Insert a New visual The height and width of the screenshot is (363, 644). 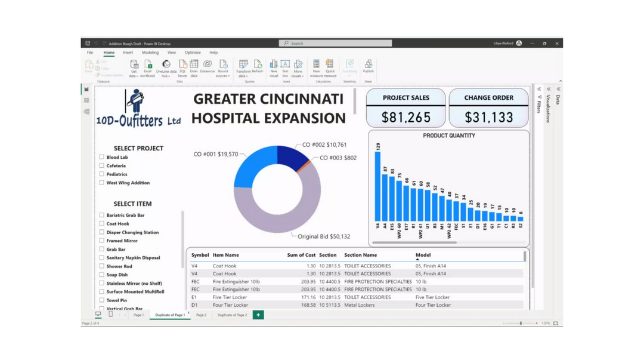click(274, 66)
